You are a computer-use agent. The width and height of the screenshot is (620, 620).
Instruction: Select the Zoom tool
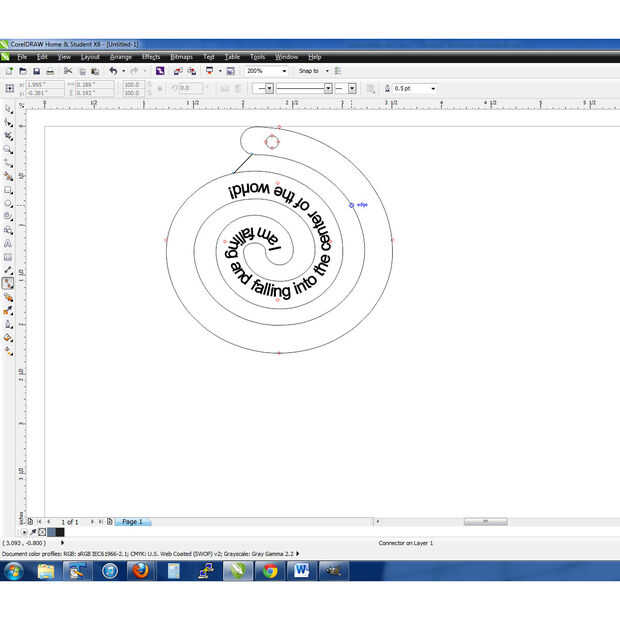point(8,150)
